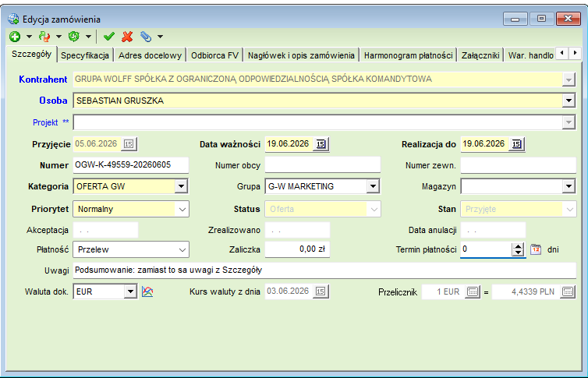This screenshot has width=588, height=378.
Task: Expand the Status Oferta dropdown
Action: (x=374, y=210)
